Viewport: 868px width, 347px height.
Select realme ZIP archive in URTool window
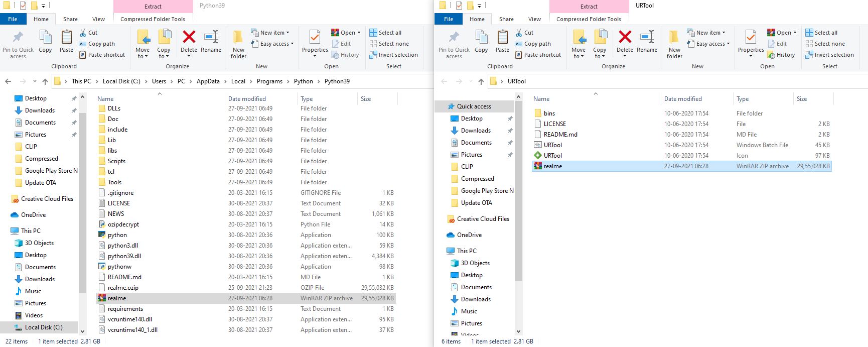(x=682, y=166)
